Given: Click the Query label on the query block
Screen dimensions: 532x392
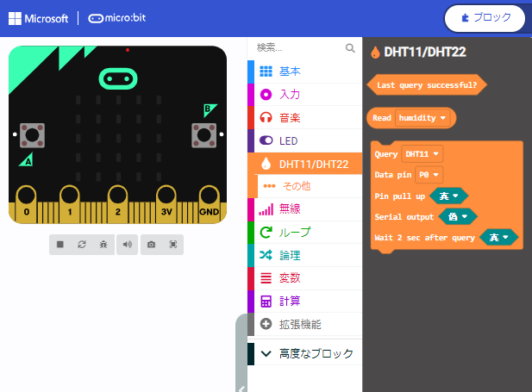Looking at the screenshot, I should coord(385,154).
